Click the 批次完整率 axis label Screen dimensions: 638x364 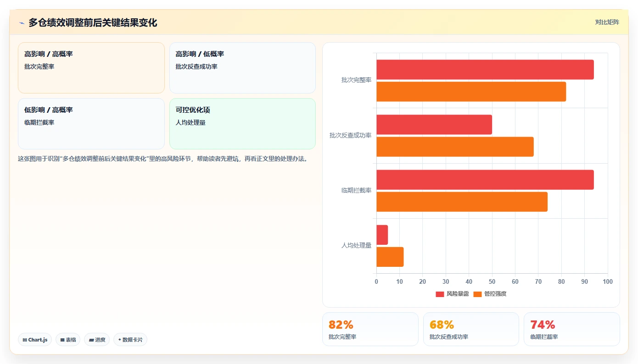[356, 80]
